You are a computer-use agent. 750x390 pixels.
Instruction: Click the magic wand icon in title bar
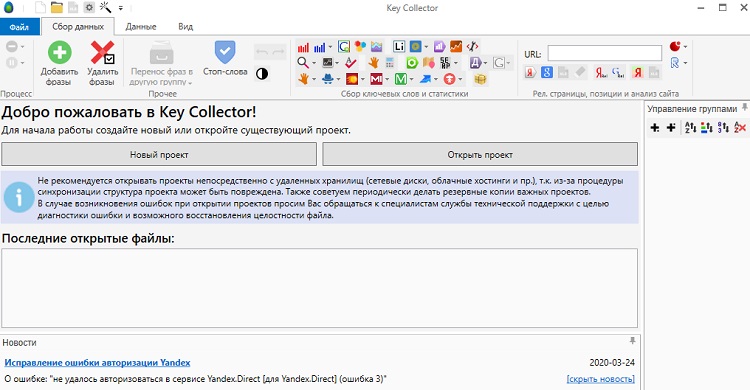[x=105, y=7]
